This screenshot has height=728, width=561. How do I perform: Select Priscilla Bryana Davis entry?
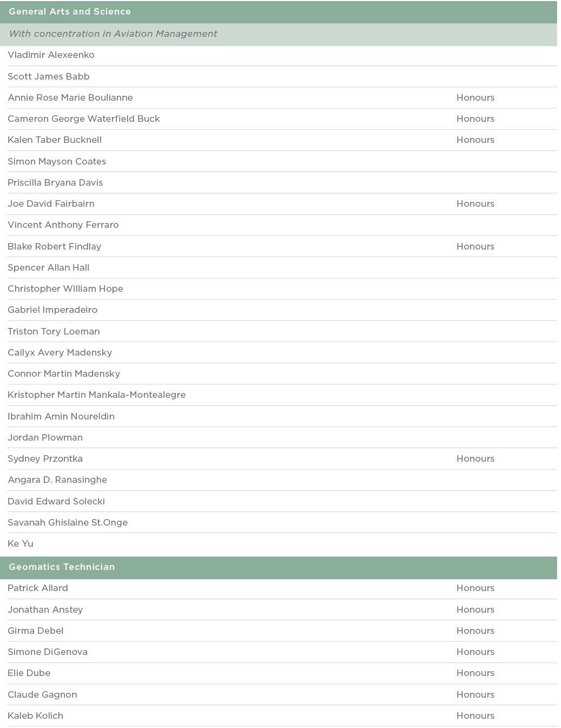click(x=55, y=182)
